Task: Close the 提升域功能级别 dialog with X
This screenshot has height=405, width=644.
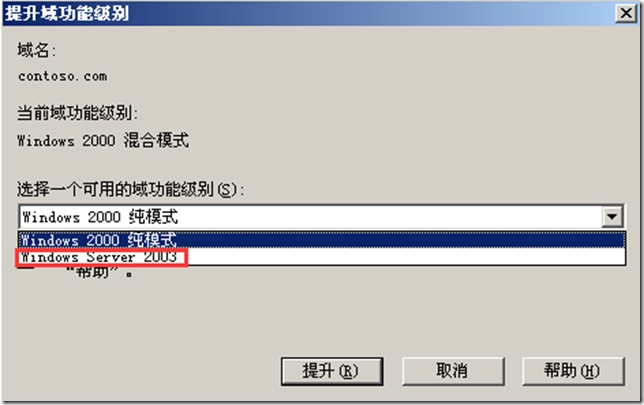Action: [x=626, y=13]
